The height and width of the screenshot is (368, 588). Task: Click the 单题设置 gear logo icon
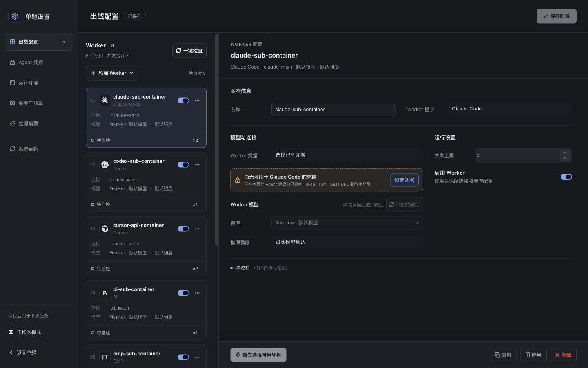point(15,16)
